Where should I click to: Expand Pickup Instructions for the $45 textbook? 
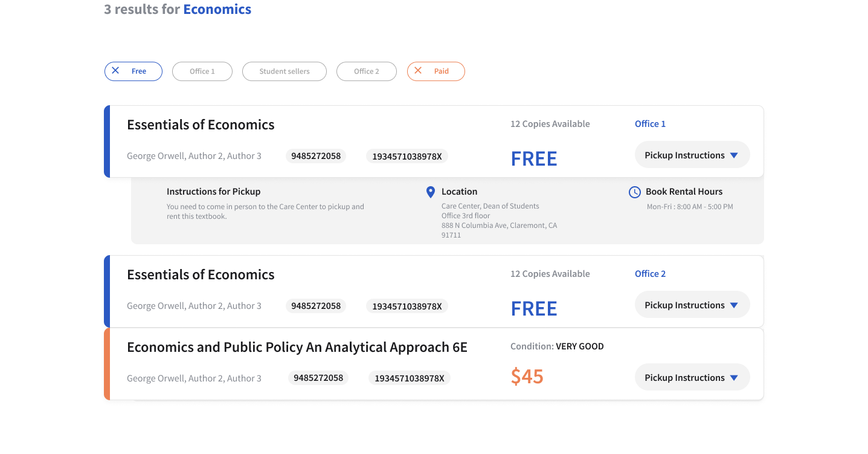[x=692, y=378]
